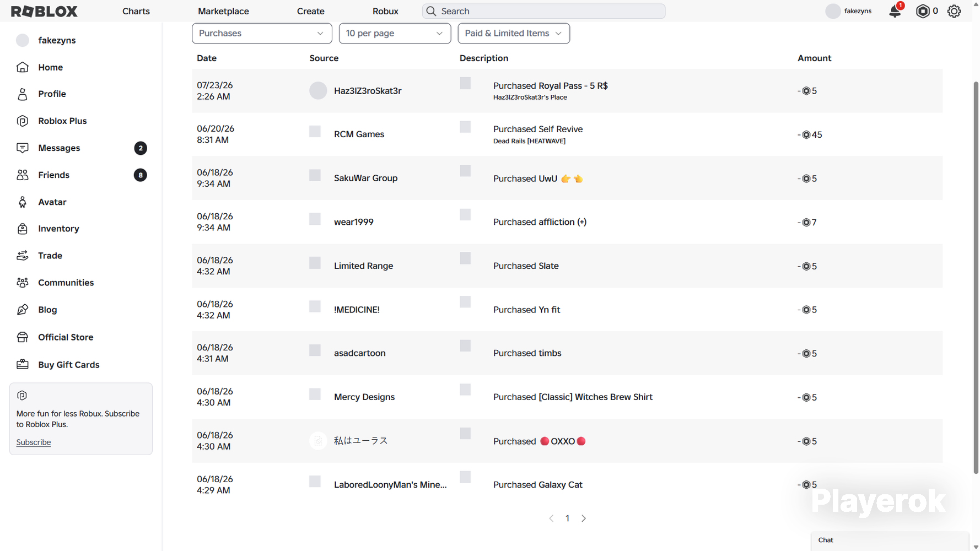980x551 pixels.
Task: Open Dead Rails [HEATWAVE] place link
Action: click(529, 142)
